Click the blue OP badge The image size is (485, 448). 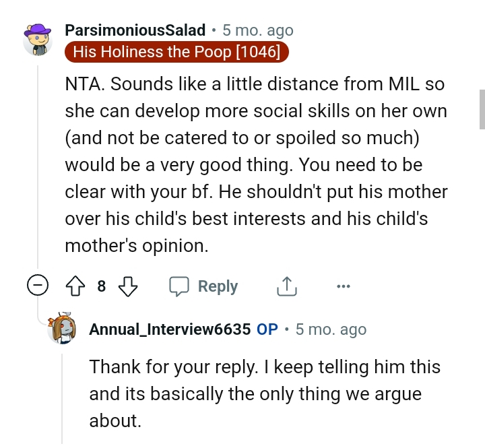267,329
